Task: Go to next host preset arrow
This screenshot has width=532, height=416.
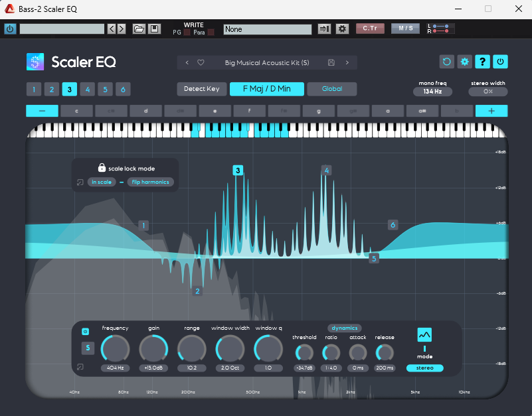Action: pos(122,29)
